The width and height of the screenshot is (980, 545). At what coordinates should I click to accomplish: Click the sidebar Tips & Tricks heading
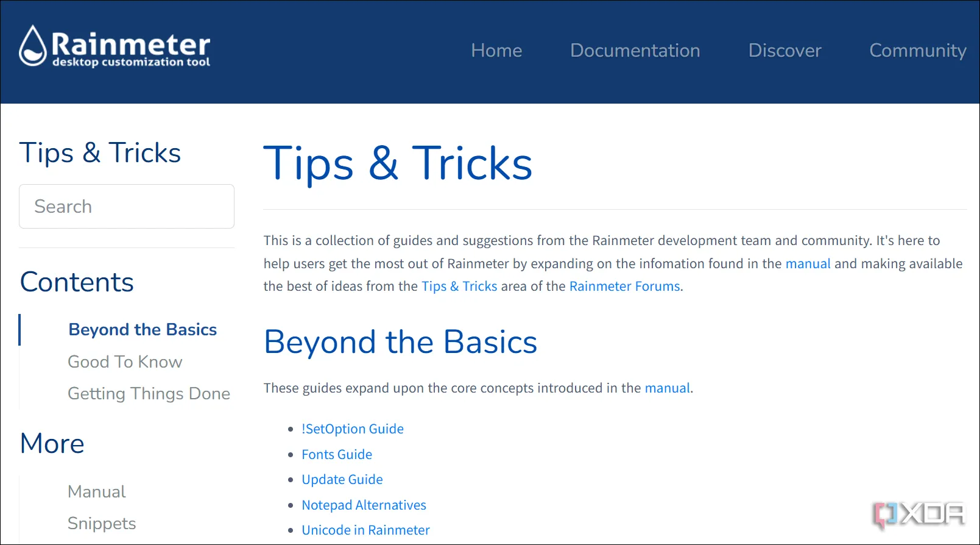[x=100, y=153]
